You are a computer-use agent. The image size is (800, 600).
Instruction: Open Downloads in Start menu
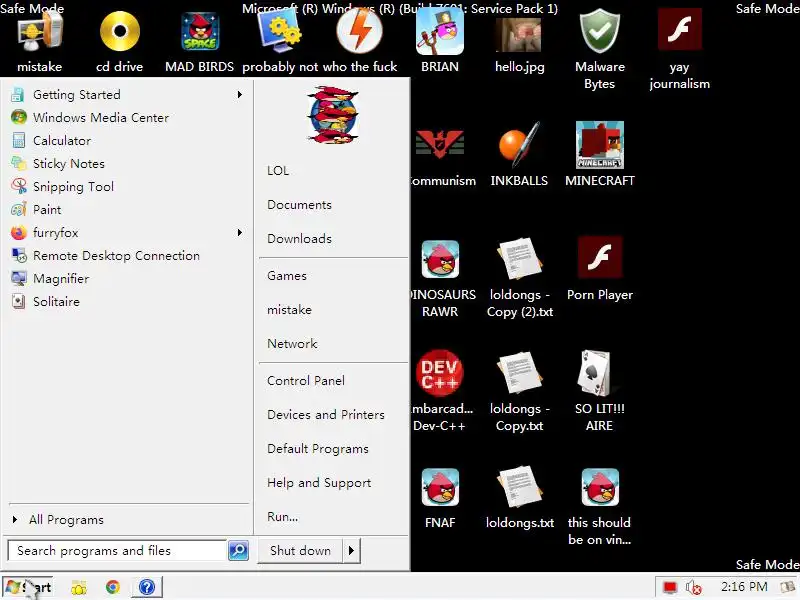[299, 239]
